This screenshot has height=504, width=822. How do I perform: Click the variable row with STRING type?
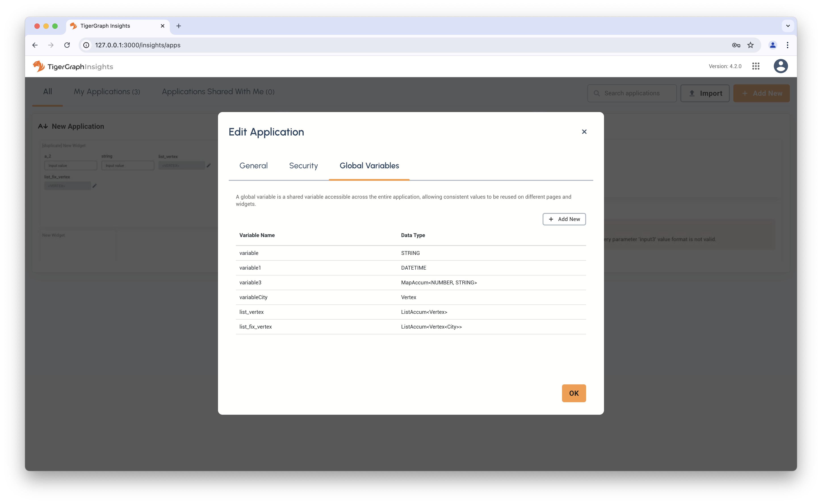point(411,253)
